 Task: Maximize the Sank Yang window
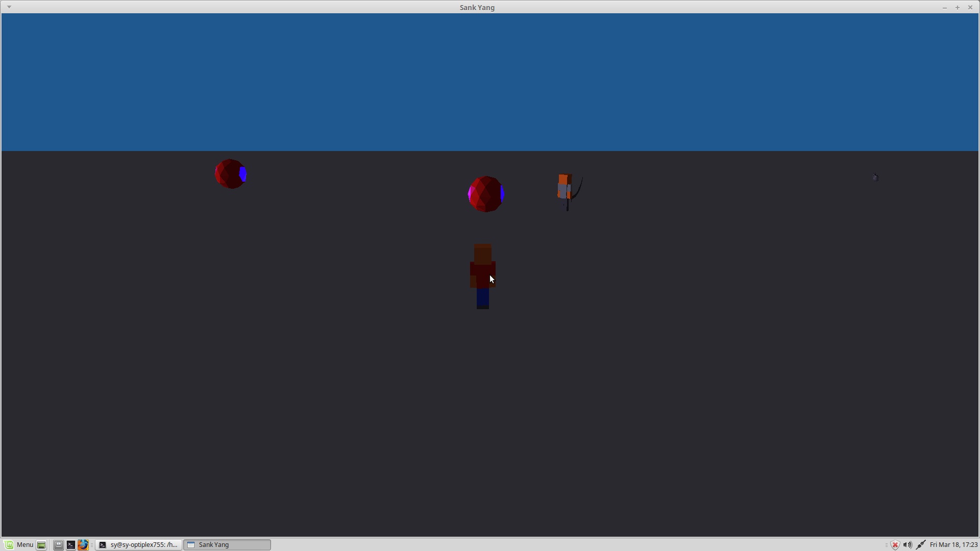point(958,8)
